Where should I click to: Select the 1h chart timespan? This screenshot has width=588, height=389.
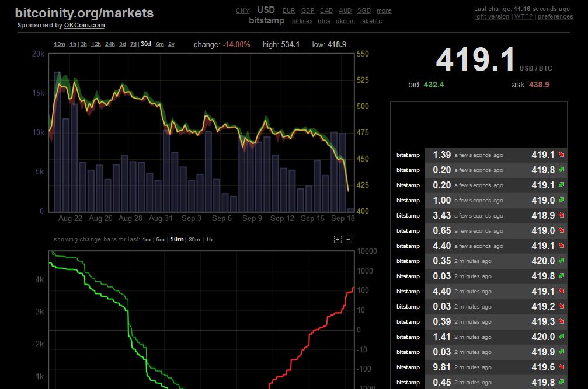[73, 44]
